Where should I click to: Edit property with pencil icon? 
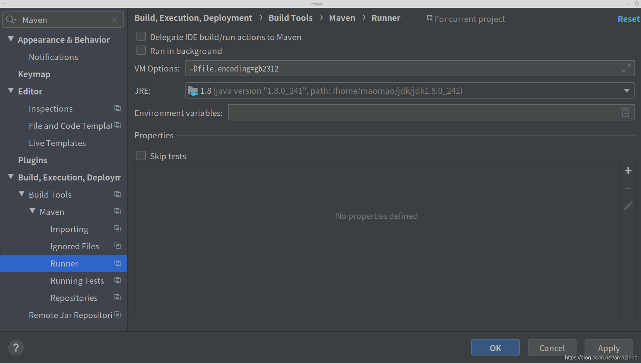click(628, 205)
